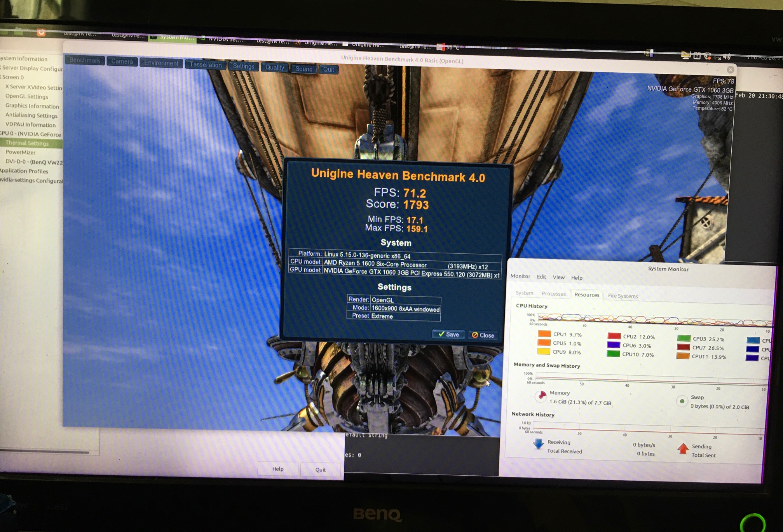The image size is (783, 532).
Task: Click '1.6 GiB (21.3%) of 7.7 GiB' text
Action: (580, 402)
